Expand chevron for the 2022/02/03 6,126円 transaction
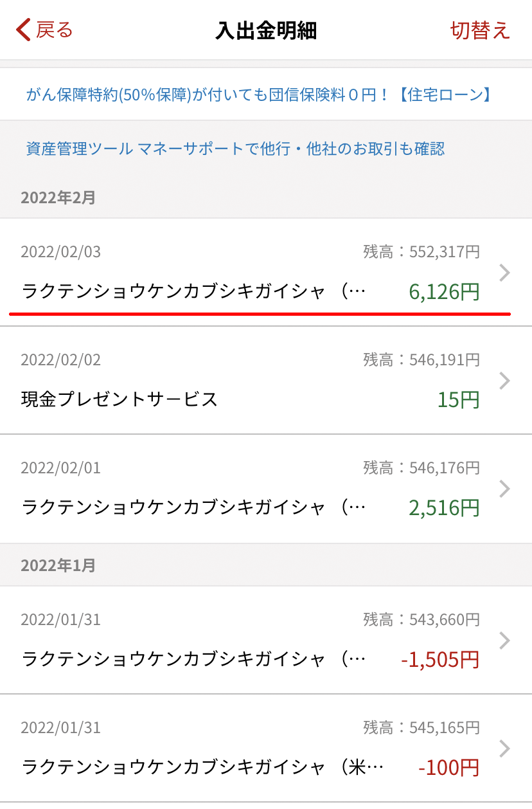This screenshot has height=809, width=532. click(x=505, y=273)
